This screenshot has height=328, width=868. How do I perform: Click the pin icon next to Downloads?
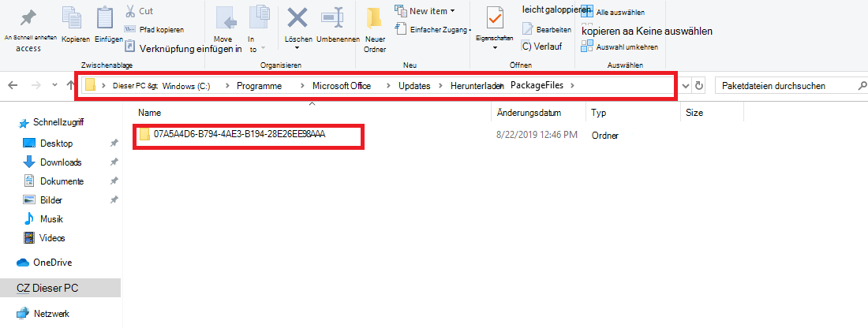(114, 162)
